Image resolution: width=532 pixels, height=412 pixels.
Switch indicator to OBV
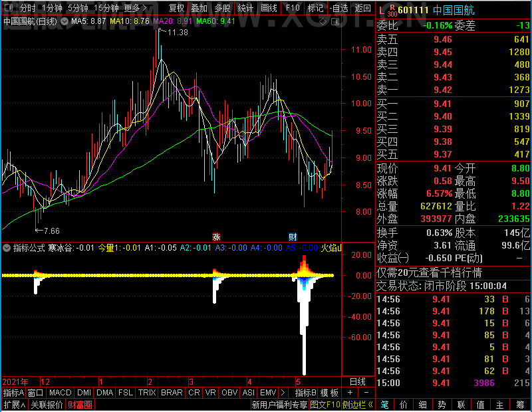(229, 393)
